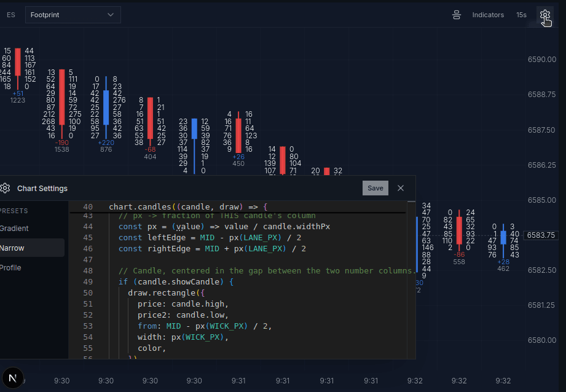Click the +220 delta value under candle
566x392 pixels.
[x=106, y=143]
